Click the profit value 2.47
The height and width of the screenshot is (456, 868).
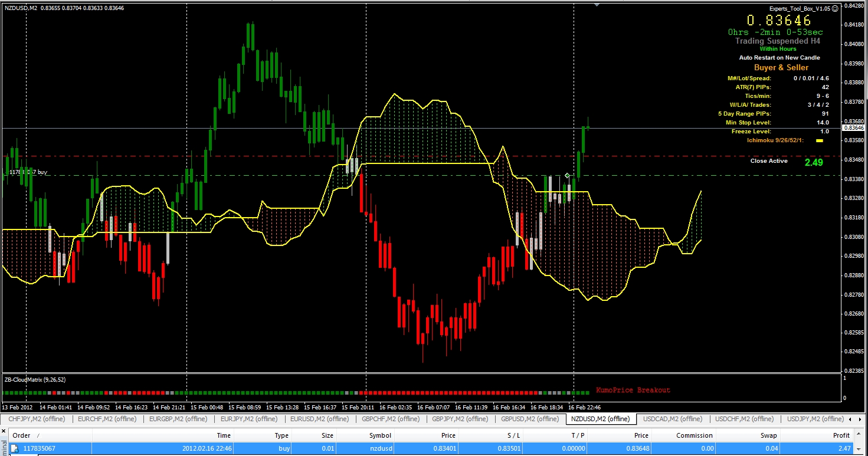pos(843,448)
